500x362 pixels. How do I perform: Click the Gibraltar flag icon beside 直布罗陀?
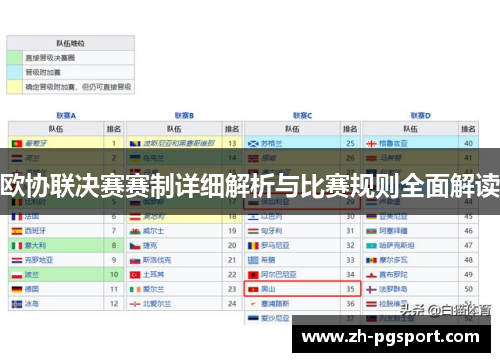click(371, 275)
